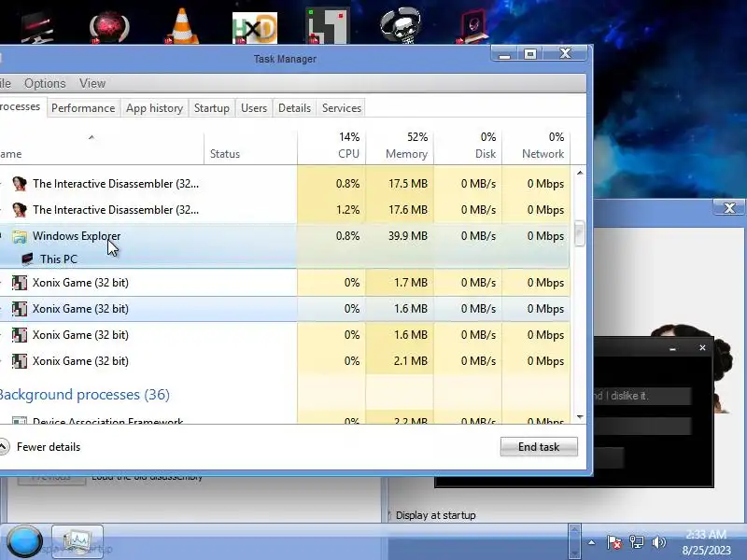
Task: Open the Xonix game desktop icon
Action: point(328,26)
